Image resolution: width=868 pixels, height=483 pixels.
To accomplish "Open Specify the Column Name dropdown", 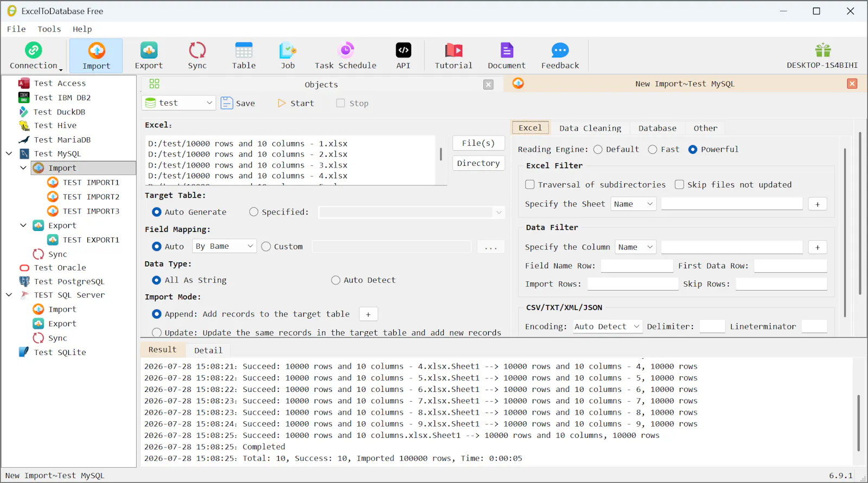I will [636, 247].
